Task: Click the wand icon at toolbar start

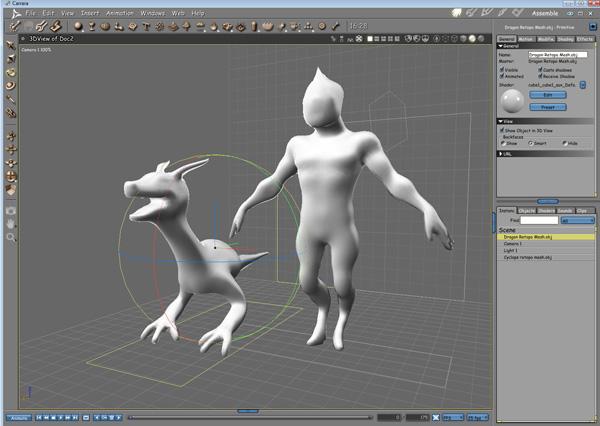Action: coord(15,26)
